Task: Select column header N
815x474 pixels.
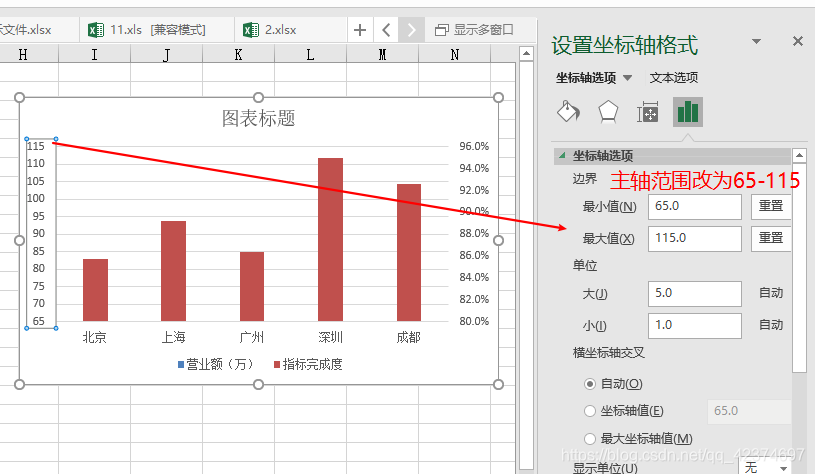Action: click(x=454, y=54)
